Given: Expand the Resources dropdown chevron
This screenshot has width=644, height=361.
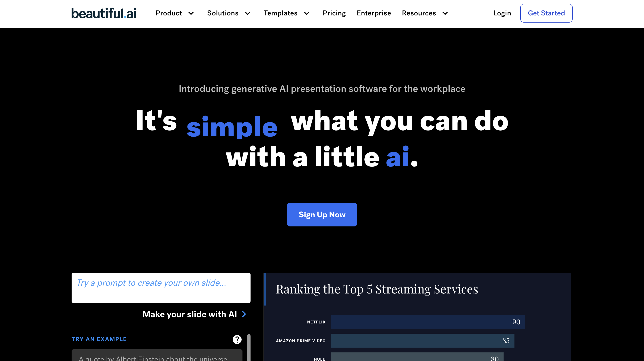Looking at the screenshot, I should click(x=445, y=13).
